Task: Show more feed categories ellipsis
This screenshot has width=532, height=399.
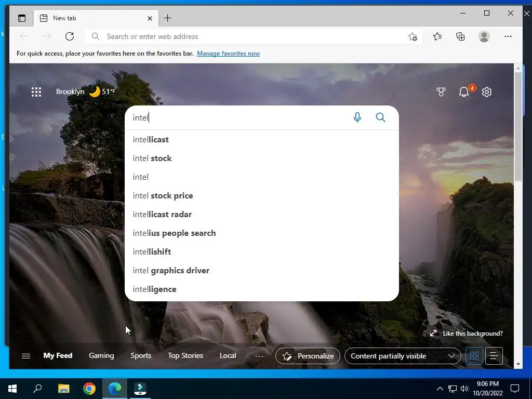Action: click(x=259, y=356)
